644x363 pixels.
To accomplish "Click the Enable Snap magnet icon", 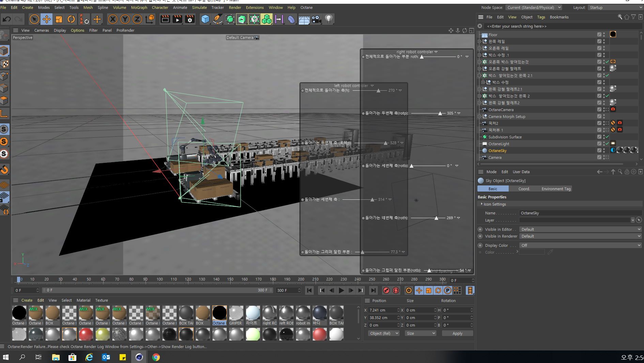I will click(x=4, y=169).
